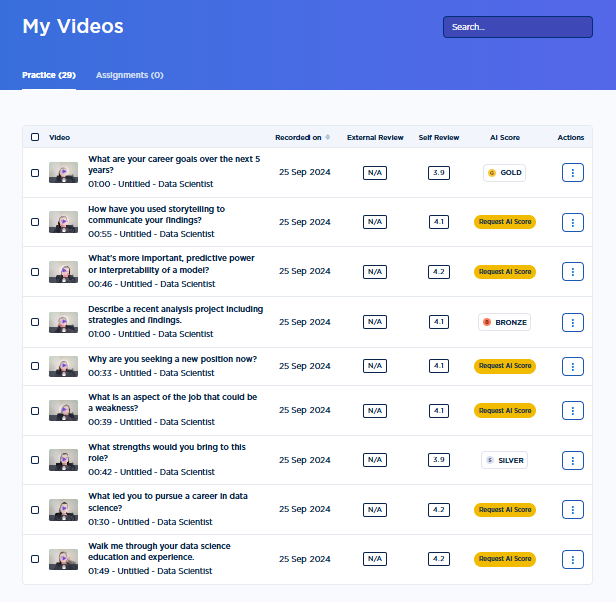Open actions menu for storytelling video
Image resolution: width=616 pixels, height=602 pixels.
(572, 222)
